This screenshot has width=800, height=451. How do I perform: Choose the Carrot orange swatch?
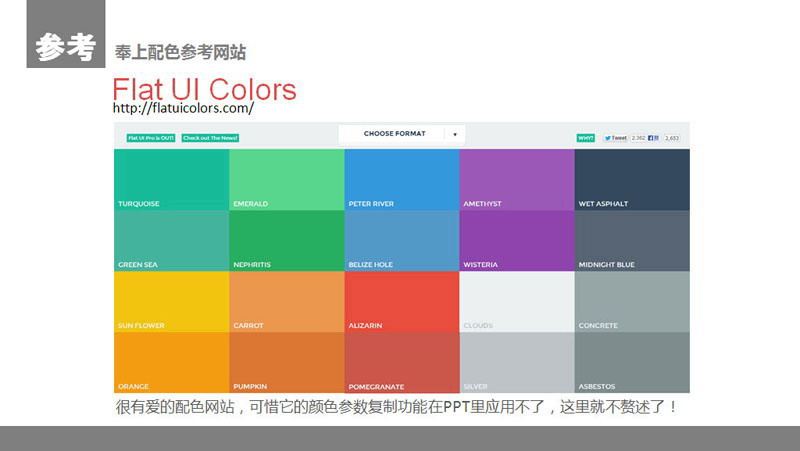pyautogui.click(x=286, y=300)
